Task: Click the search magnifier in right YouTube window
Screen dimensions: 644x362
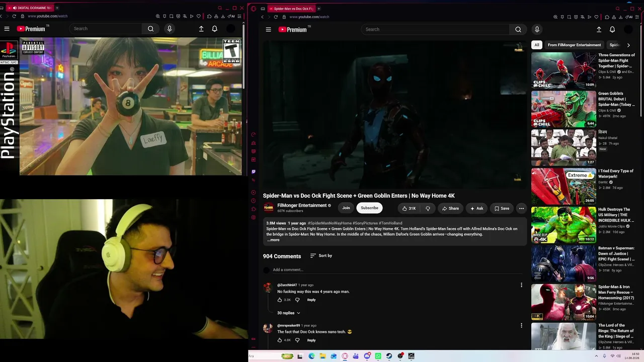Action: [x=518, y=29]
